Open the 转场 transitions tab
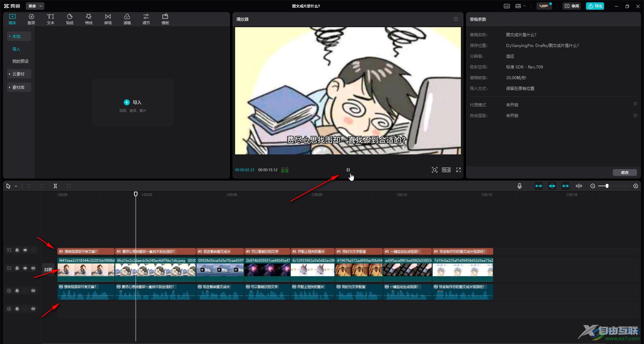644x344 pixels. pyautogui.click(x=108, y=19)
